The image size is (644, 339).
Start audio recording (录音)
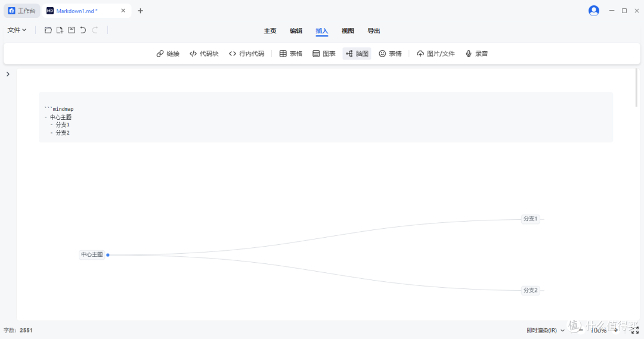tap(476, 54)
